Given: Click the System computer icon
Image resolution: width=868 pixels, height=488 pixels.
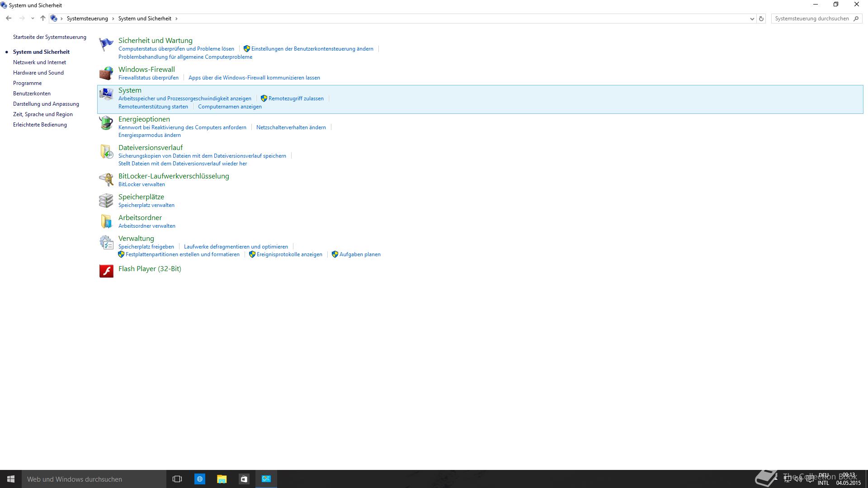Looking at the screenshot, I should coord(106,94).
